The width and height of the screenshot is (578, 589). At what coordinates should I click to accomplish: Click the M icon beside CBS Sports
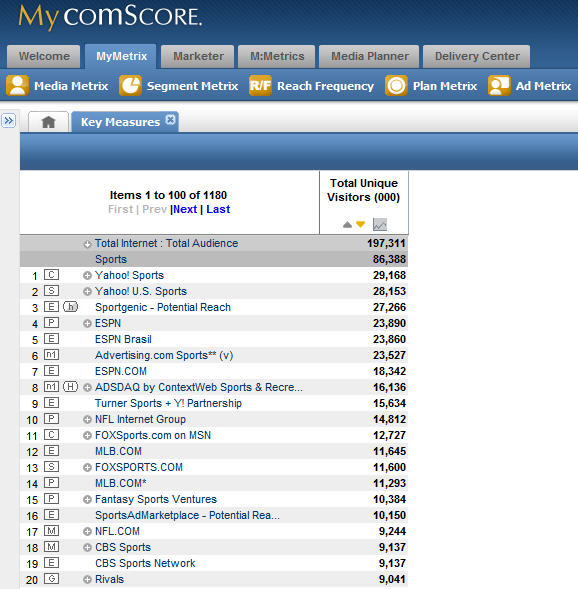[x=51, y=547]
